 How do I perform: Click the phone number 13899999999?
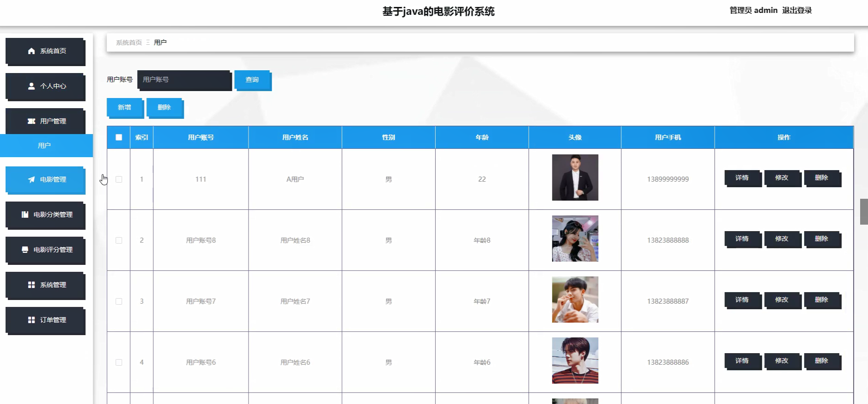(668, 179)
